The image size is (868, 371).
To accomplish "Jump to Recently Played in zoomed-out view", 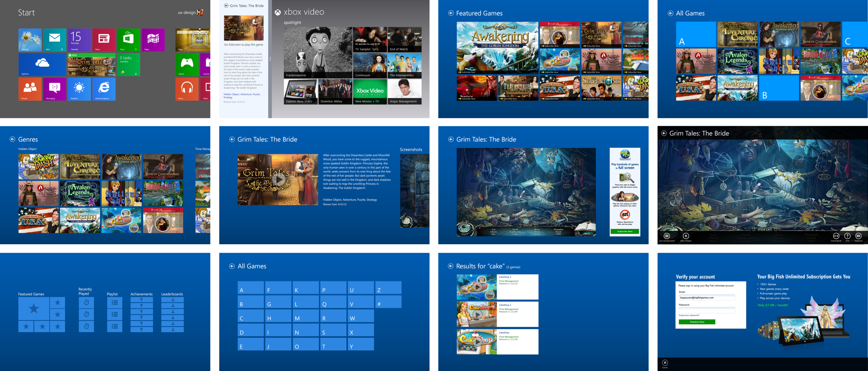I will [x=86, y=314].
